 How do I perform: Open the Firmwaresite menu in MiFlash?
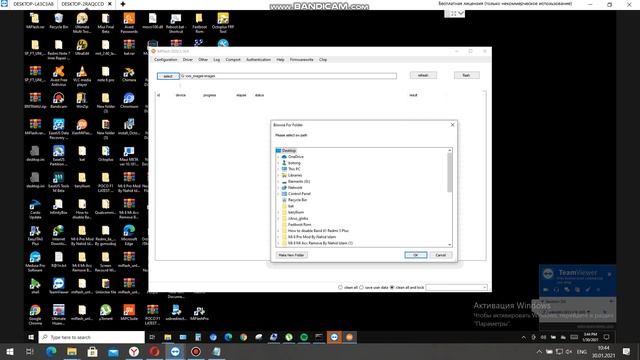point(301,60)
